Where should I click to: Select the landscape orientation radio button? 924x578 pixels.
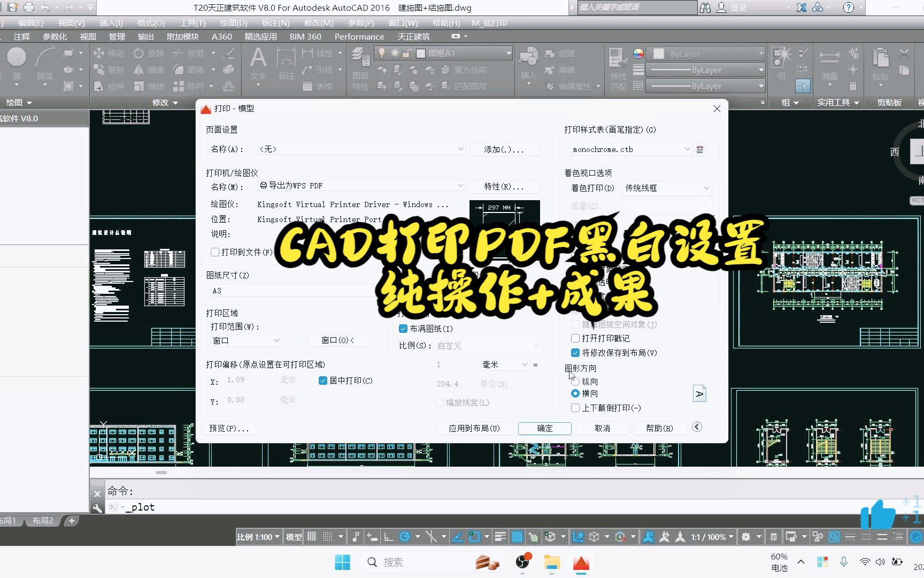pos(575,393)
